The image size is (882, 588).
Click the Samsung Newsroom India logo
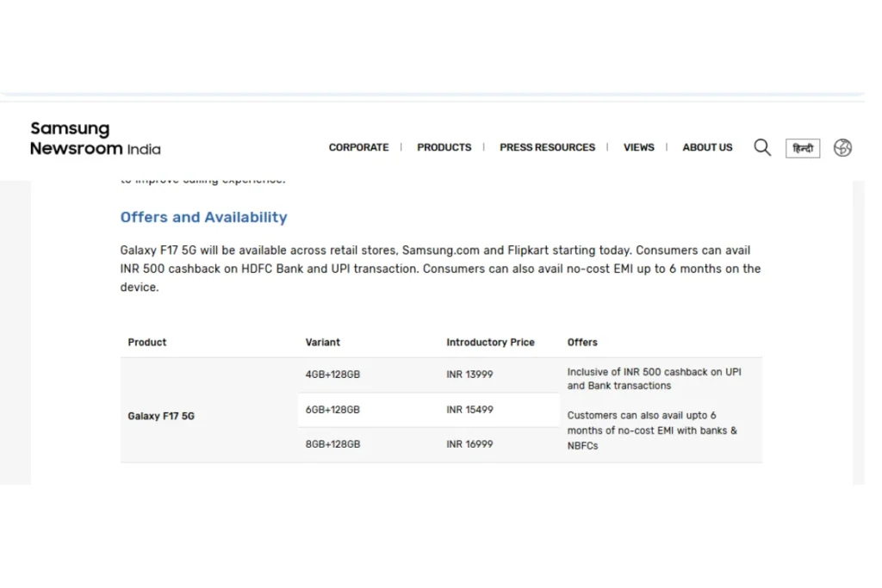pos(96,139)
